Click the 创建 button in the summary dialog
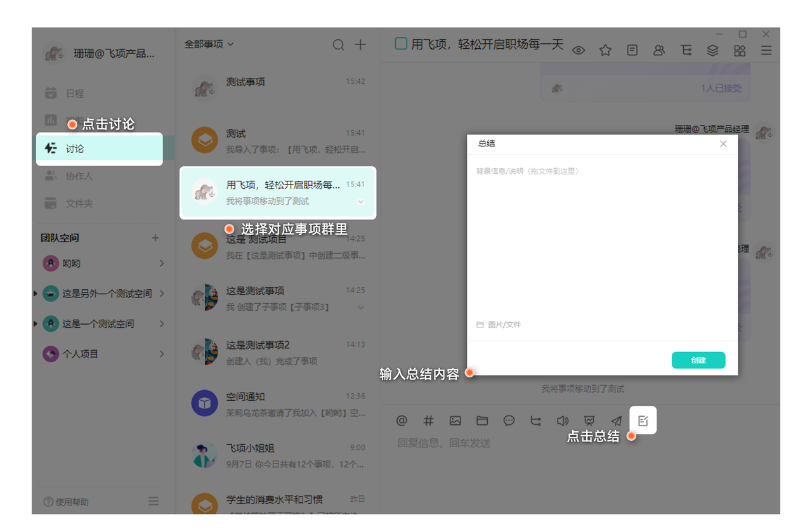Image resolution: width=812 pixels, height=529 pixels. 698,360
